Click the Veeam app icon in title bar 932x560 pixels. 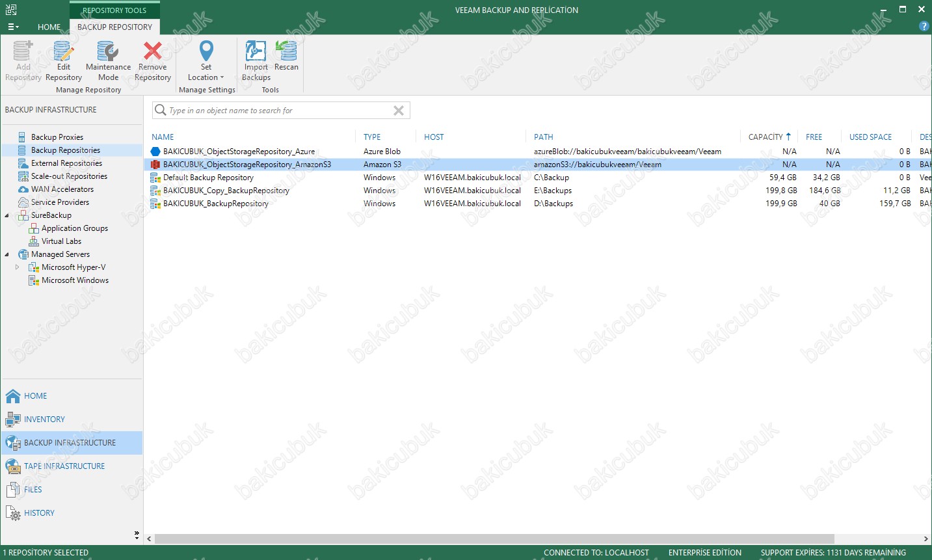[x=11, y=9]
